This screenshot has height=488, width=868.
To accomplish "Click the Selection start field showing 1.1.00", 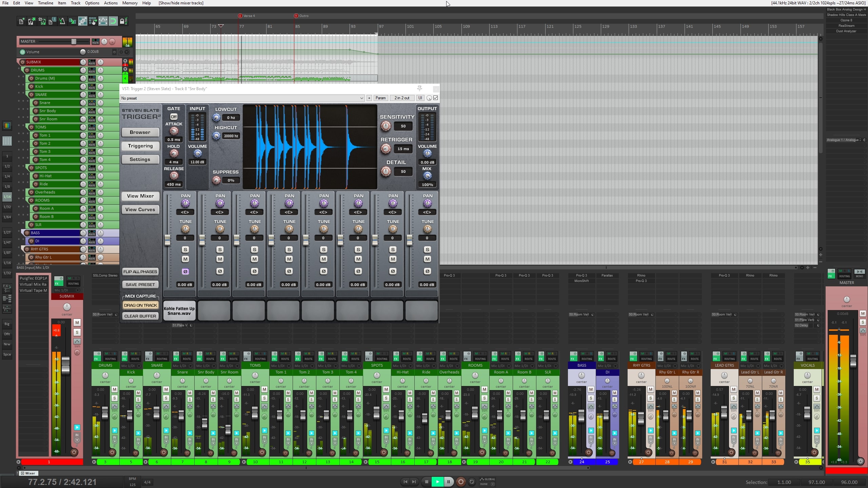I will 784,482.
